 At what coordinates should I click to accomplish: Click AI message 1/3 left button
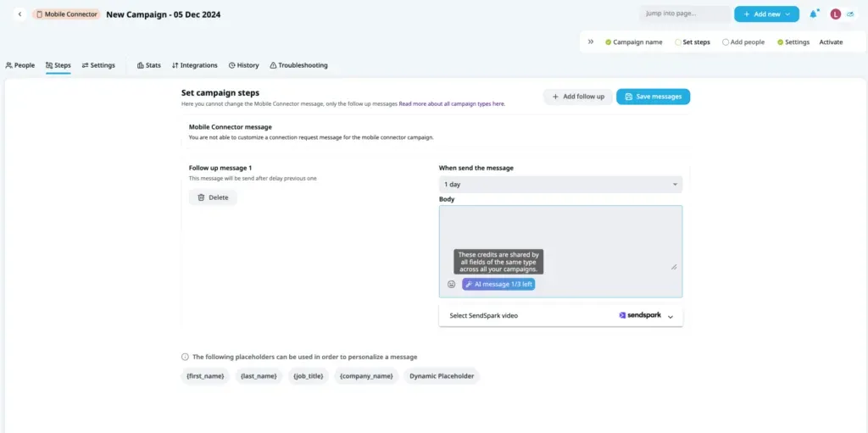pyautogui.click(x=498, y=284)
